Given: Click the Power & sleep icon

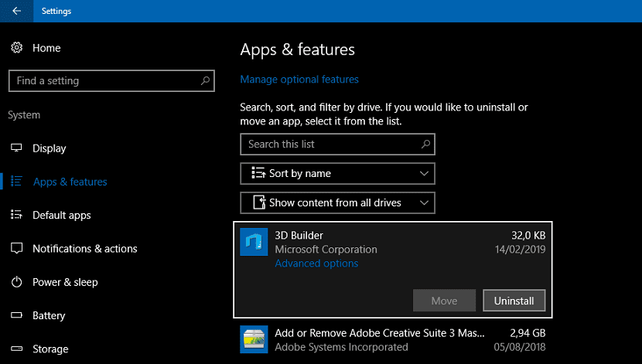Looking at the screenshot, I should (16, 282).
